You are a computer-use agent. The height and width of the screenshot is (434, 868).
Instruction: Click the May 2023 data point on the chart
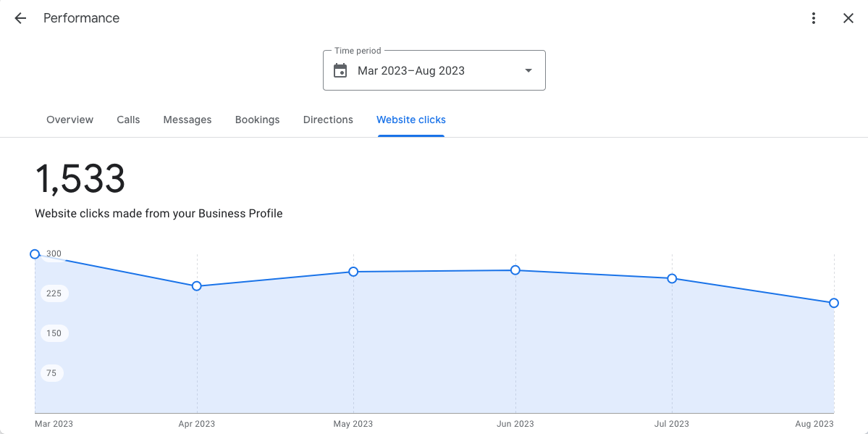353,272
